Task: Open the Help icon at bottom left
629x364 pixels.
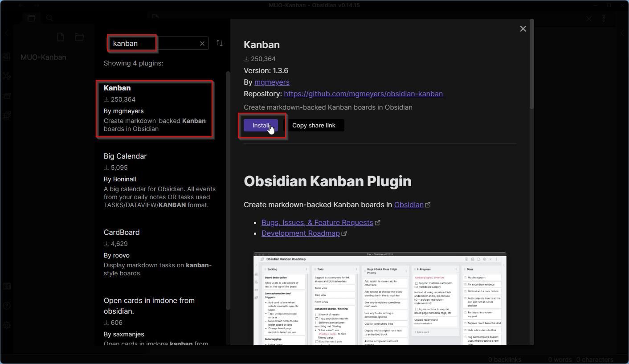Action: pos(7,306)
